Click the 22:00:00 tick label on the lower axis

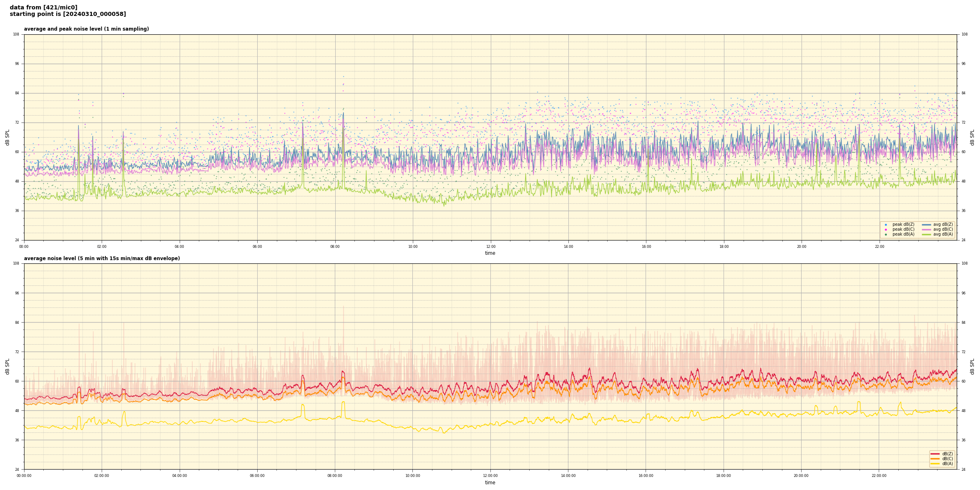point(879,476)
